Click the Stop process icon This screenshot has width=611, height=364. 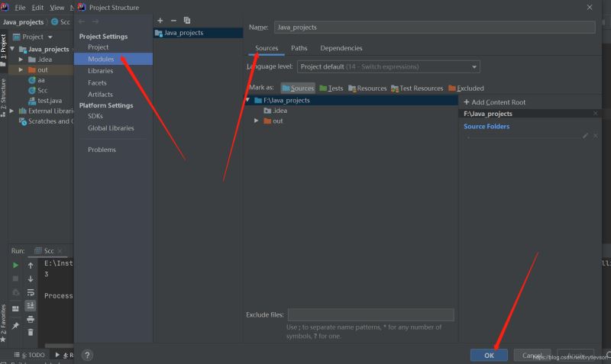click(x=15, y=279)
